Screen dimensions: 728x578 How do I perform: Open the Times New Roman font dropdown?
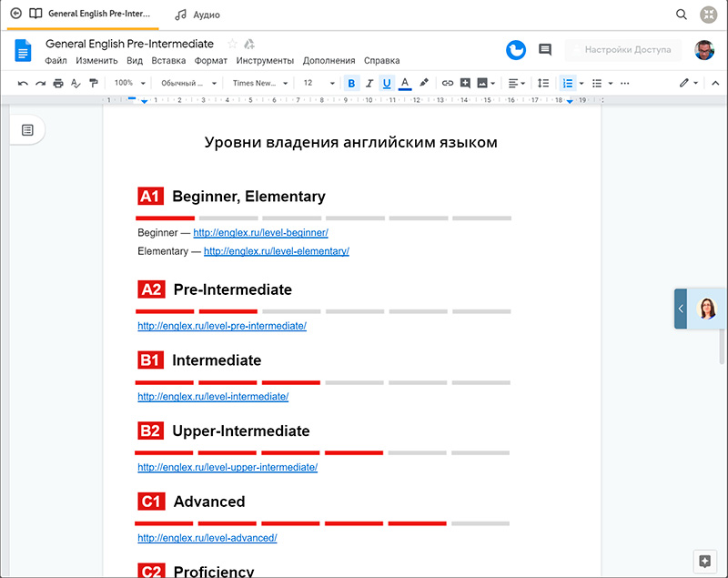coord(259,83)
